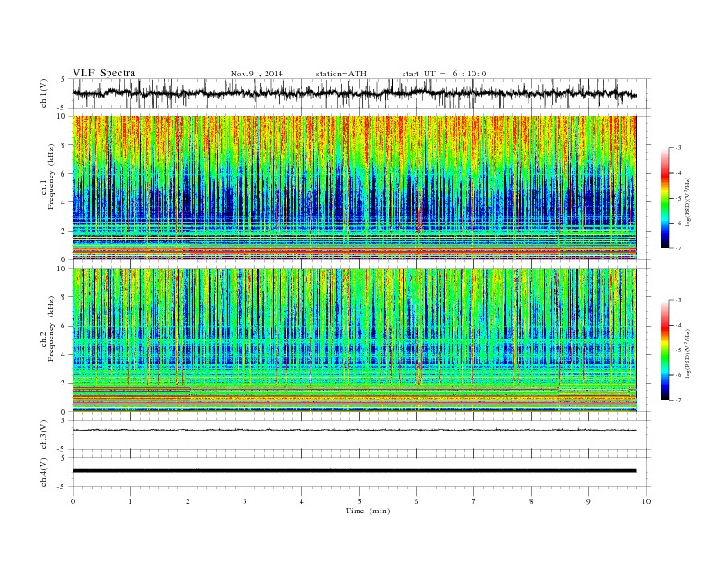The height and width of the screenshot is (563, 728).
Task: Click the ch.2 spectrogram color scale bar
Action: pos(665,350)
